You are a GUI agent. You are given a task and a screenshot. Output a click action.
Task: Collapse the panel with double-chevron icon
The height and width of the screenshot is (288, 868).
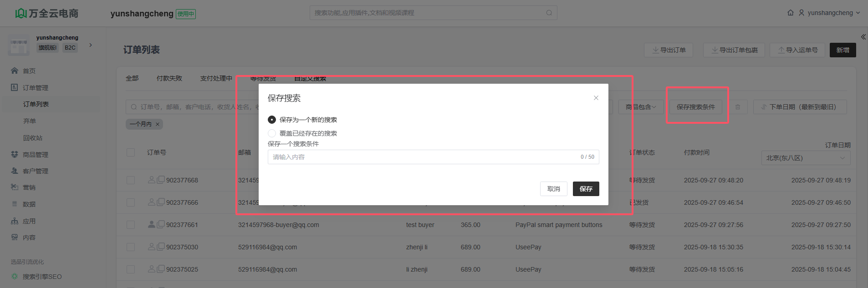point(863,37)
